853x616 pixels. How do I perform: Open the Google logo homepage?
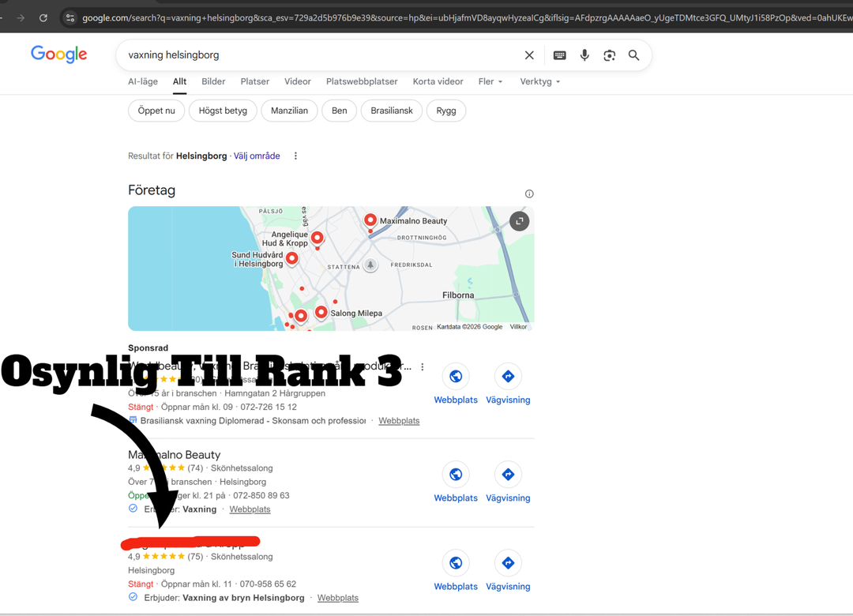point(58,54)
